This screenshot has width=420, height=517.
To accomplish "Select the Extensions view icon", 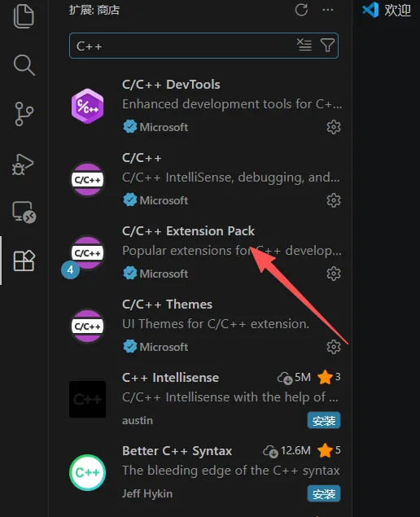I will click(24, 261).
